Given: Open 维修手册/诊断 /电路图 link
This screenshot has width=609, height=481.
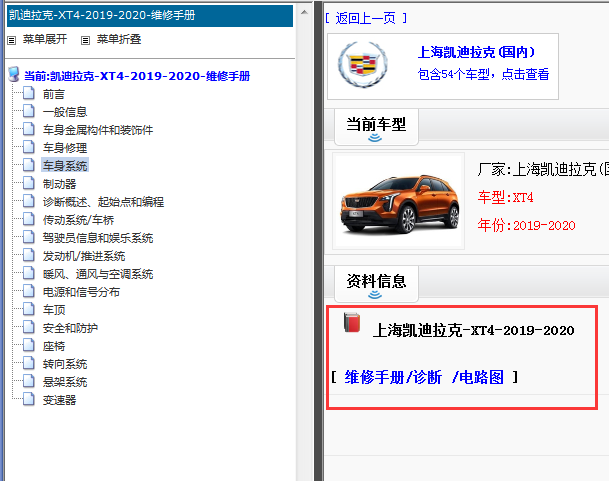Looking at the screenshot, I should (x=424, y=377).
